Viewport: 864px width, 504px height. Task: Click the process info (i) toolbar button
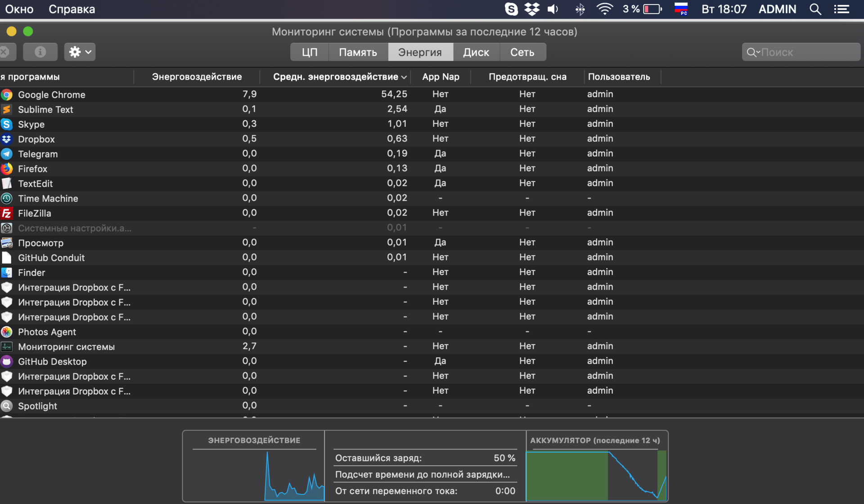point(40,52)
